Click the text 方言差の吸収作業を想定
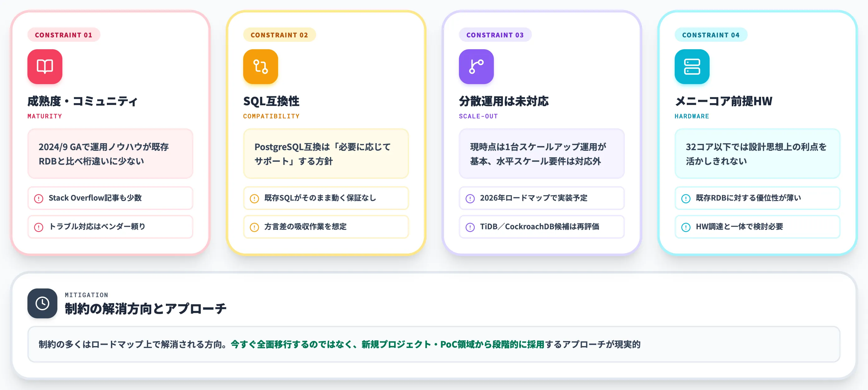Viewport: 868px width, 390px height. [305, 226]
